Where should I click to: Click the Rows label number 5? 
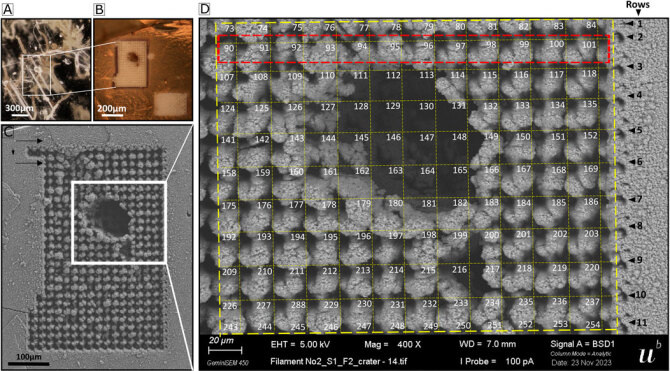(639, 130)
